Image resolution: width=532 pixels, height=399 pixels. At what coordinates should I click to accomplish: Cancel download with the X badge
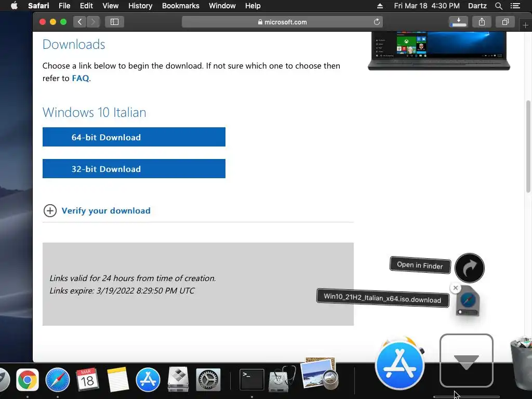[455, 288]
